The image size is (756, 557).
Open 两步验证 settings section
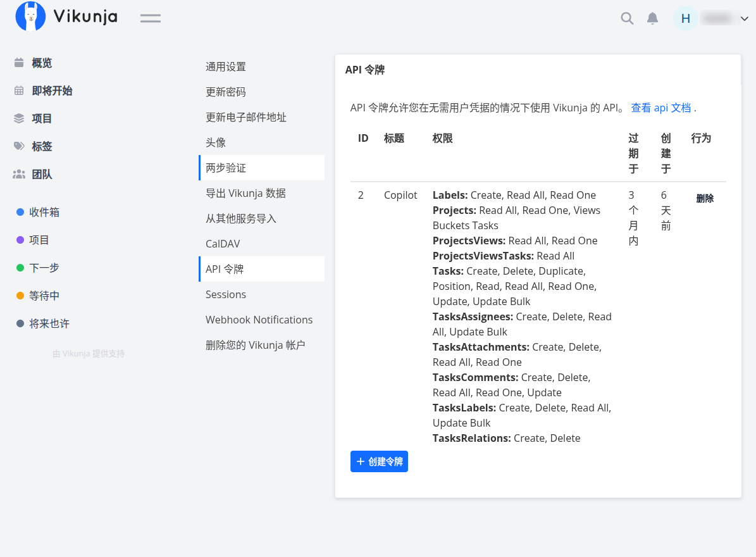[x=262, y=168]
